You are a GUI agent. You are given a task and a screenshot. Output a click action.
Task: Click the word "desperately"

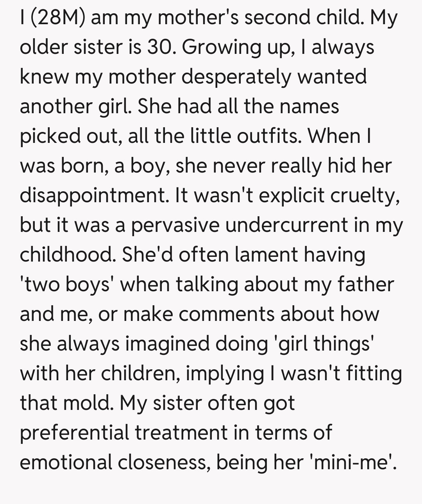coord(236,77)
